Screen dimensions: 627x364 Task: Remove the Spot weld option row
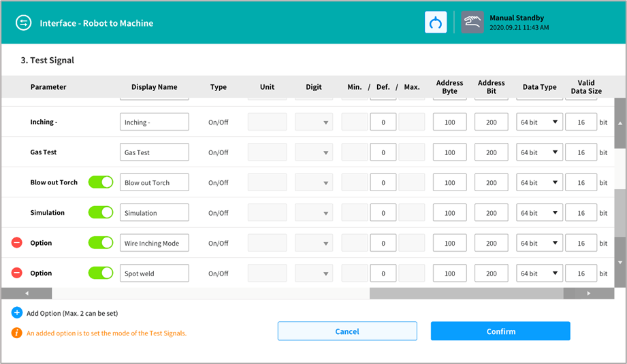coord(17,273)
